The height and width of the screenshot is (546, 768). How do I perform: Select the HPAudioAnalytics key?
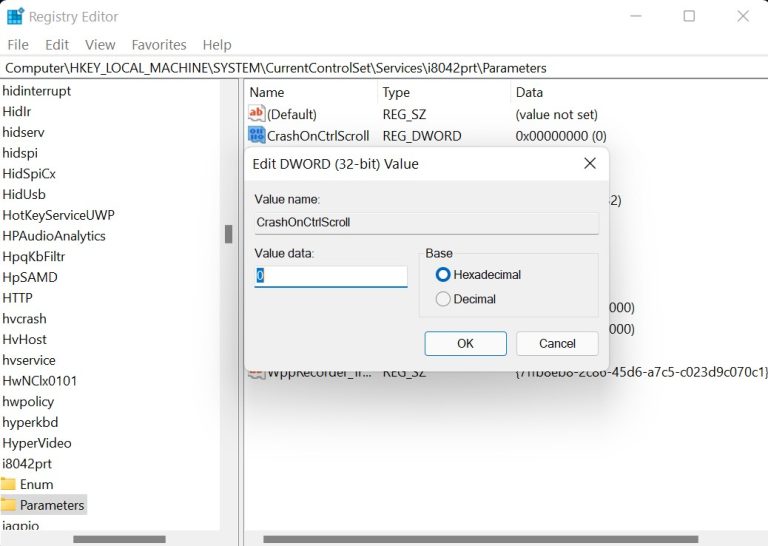click(x=54, y=236)
